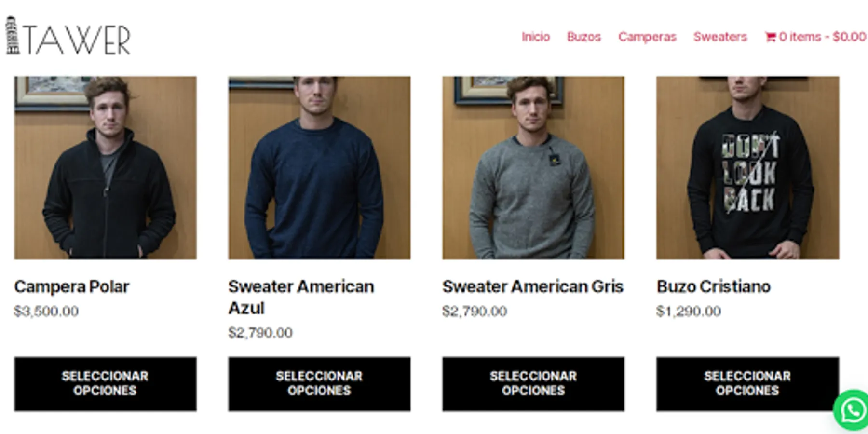Open the Camperas category
Image resolution: width=868 pixels, height=434 pixels.
point(647,37)
